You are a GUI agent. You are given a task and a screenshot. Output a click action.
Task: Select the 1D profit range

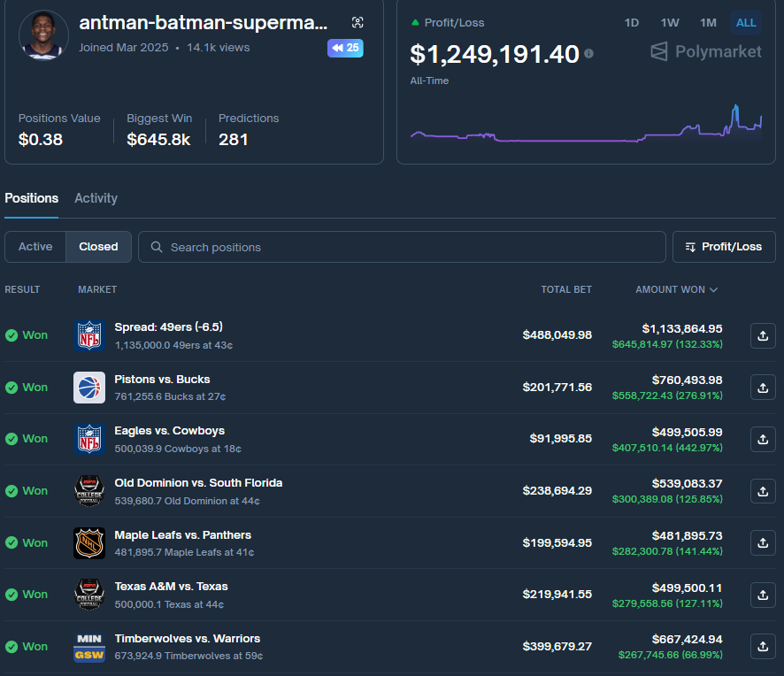click(632, 22)
